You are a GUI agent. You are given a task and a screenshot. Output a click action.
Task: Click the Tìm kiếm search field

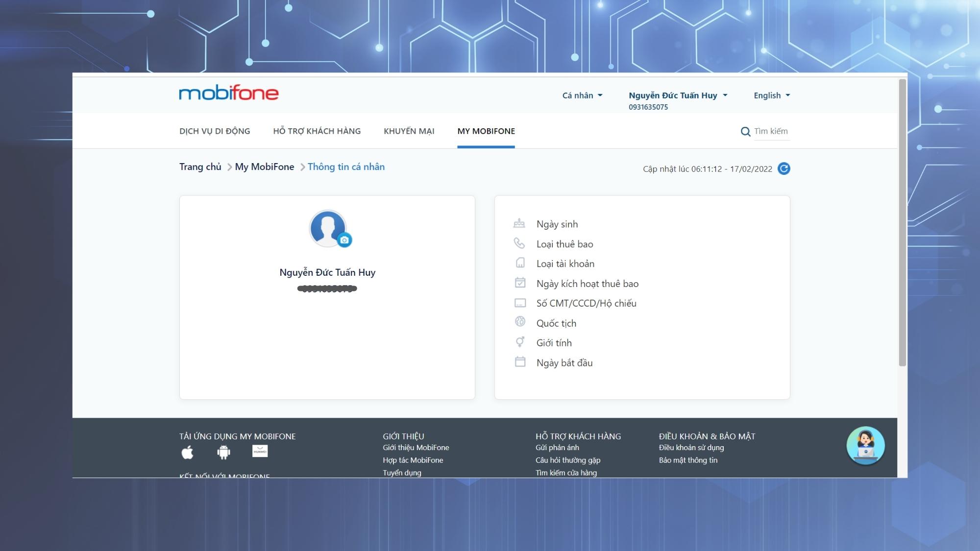click(x=772, y=131)
